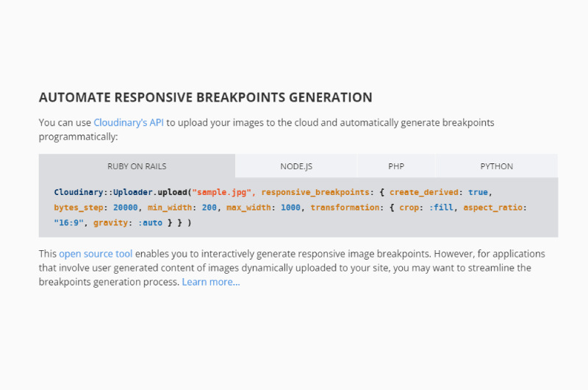The width and height of the screenshot is (588, 390).
Task: Open the Cloudinary's API link
Action: (x=129, y=123)
